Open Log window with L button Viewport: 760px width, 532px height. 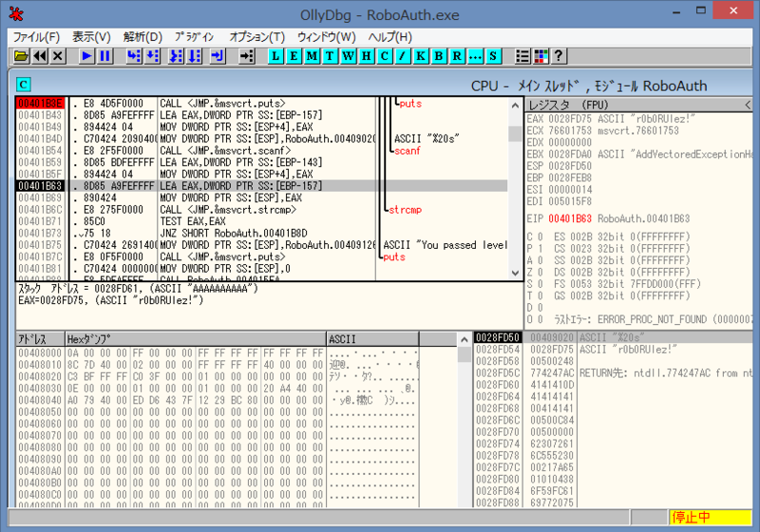(x=275, y=56)
